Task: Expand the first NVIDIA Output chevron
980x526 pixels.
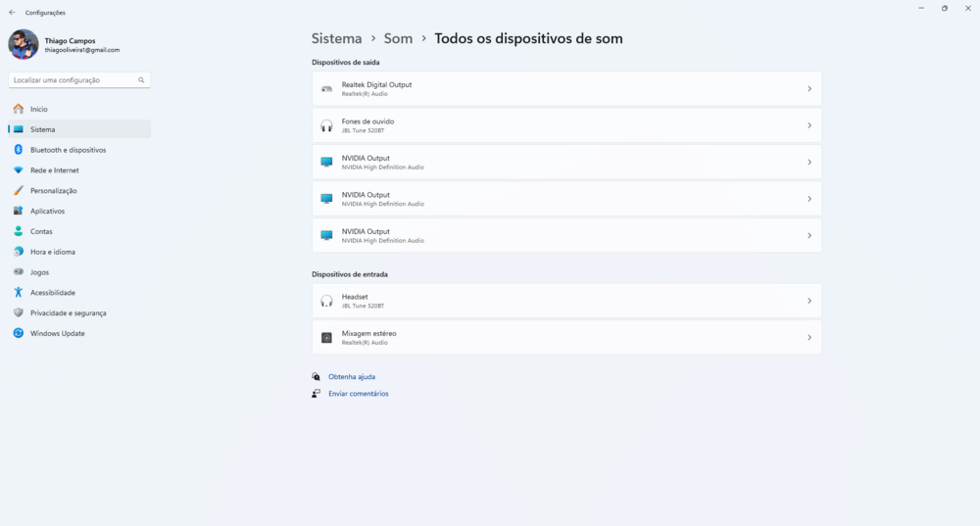Action: [808, 163]
